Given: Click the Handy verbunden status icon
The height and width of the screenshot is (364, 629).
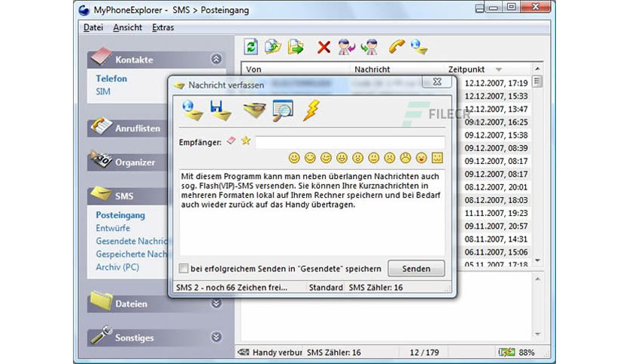Looking at the screenshot, I should (x=244, y=353).
